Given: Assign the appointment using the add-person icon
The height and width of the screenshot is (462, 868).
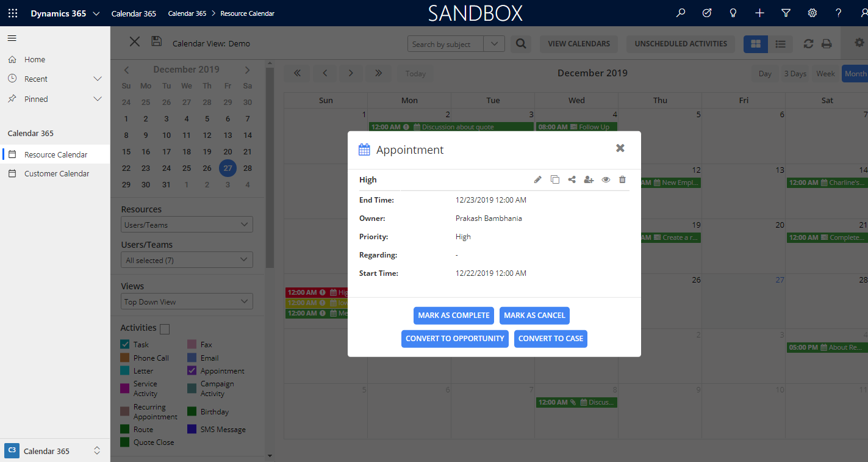Looking at the screenshot, I should (588, 179).
